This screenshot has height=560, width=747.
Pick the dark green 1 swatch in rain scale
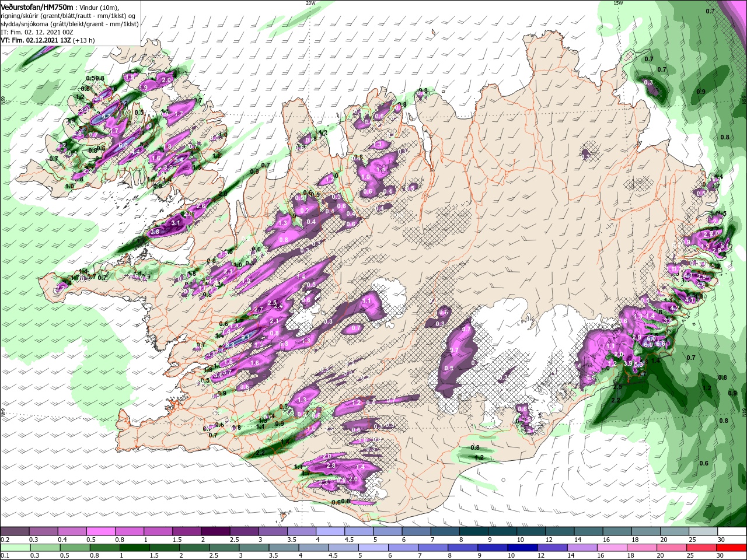[x=135, y=548]
